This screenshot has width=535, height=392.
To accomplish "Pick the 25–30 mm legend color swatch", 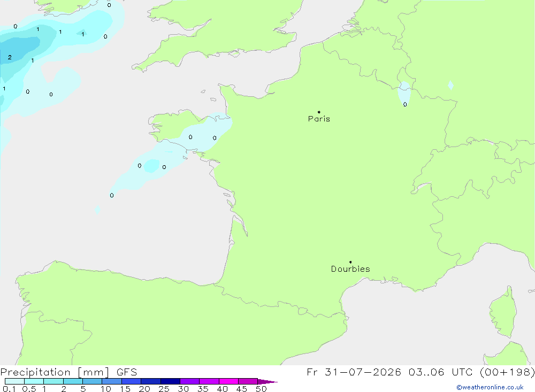I will point(170,381).
